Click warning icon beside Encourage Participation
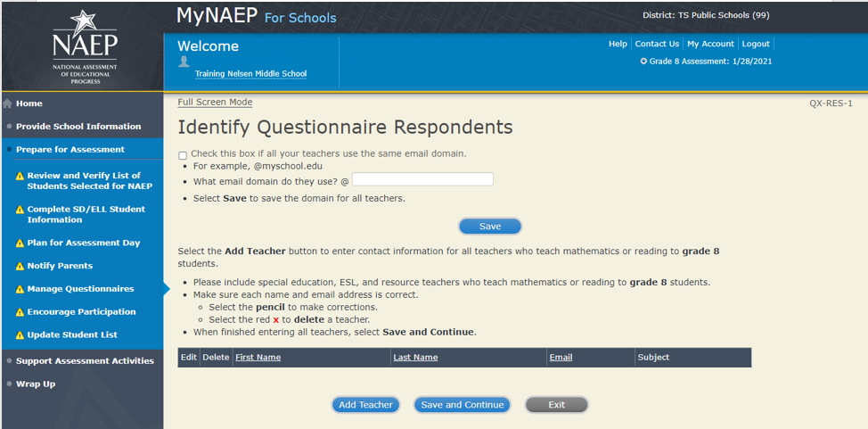 coord(20,312)
